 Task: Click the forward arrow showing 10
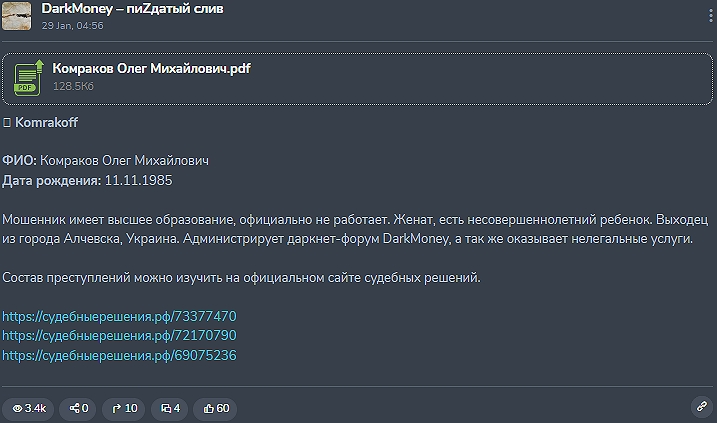point(125,408)
